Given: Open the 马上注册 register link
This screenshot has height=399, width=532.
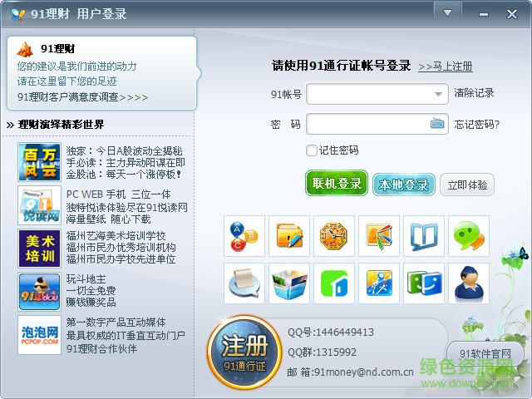Looking at the screenshot, I should click(446, 66).
